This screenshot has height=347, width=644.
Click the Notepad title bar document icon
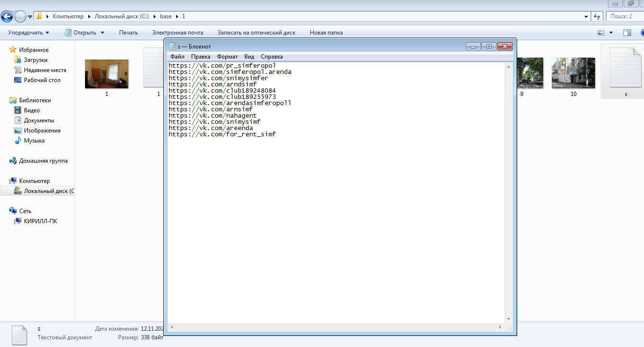pos(172,47)
